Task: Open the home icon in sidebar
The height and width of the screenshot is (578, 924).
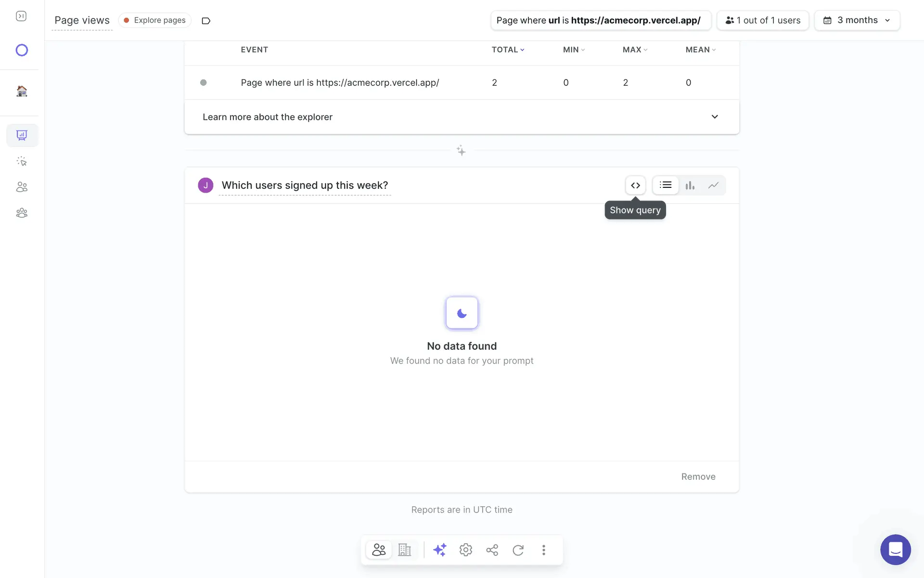Action: pos(22,91)
